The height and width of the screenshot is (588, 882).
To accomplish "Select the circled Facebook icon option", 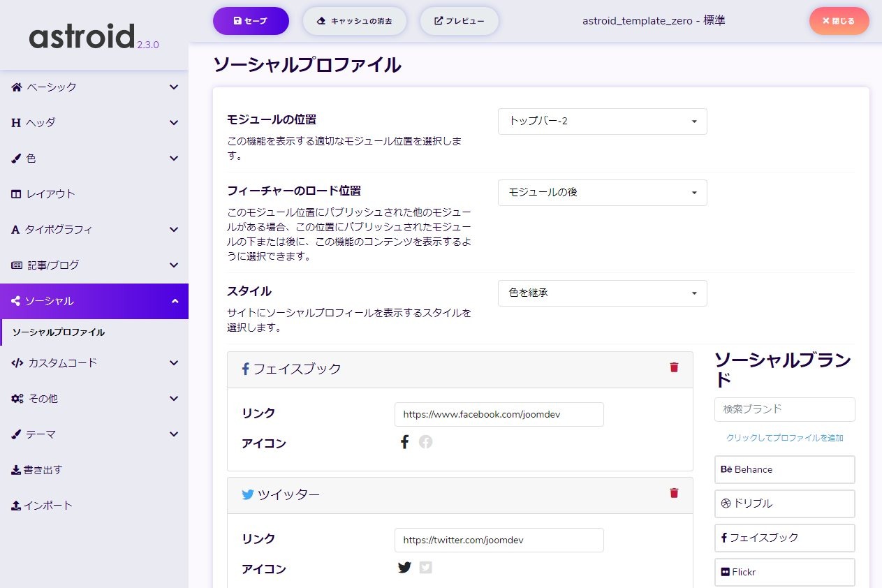I will (425, 442).
